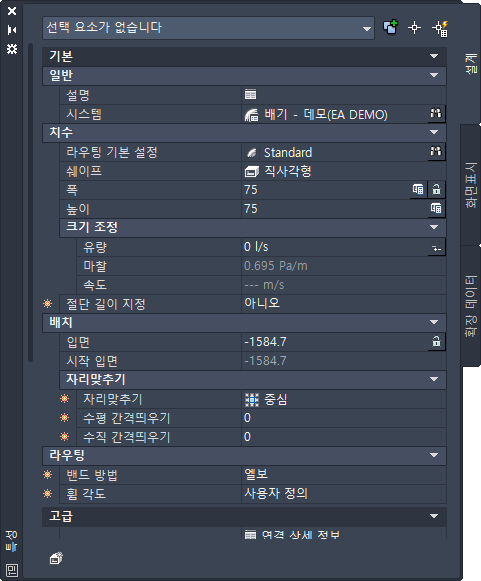The height and width of the screenshot is (581, 481).
Task: Click the Quick Select icon in header
Action: (x=440, y=29)
